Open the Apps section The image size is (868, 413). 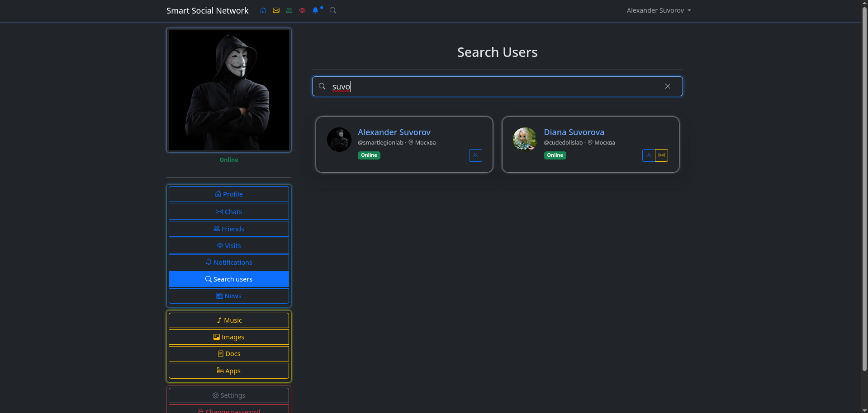click(x=229, y=371)
